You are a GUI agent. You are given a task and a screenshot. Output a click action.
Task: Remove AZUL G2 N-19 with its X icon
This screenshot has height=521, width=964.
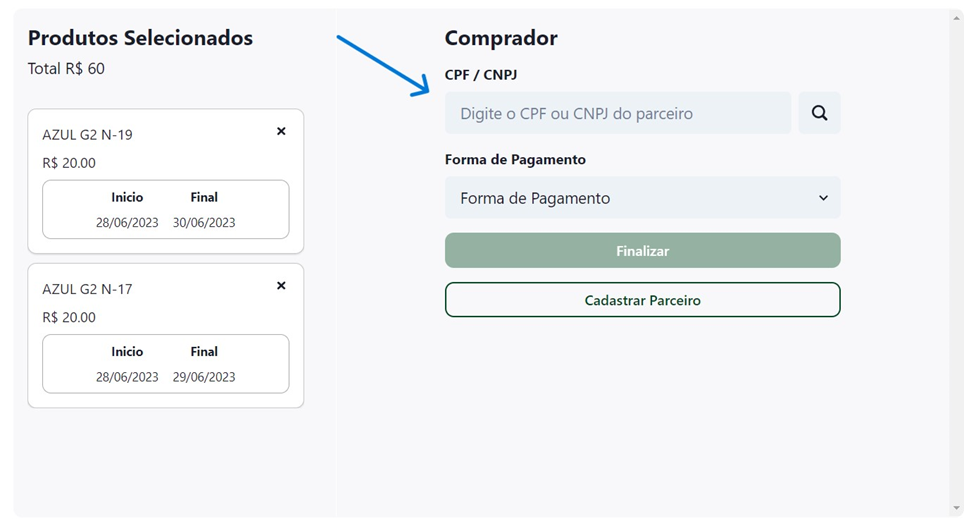[x=281, y=131]
